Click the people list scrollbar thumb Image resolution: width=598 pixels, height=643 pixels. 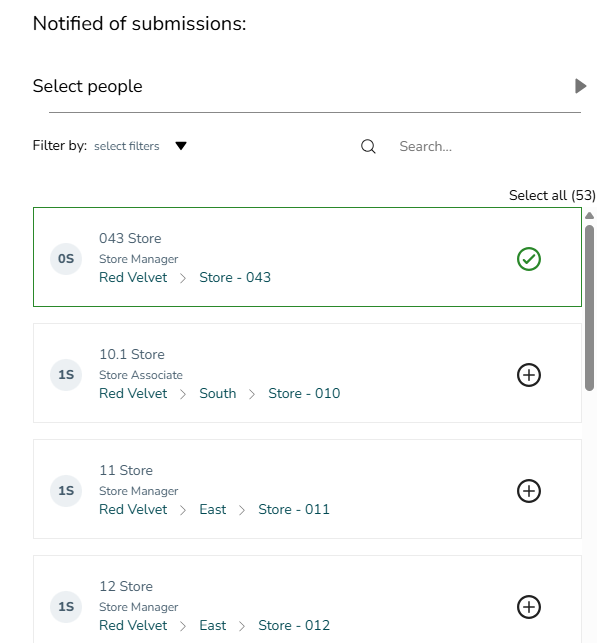point(589,308)
